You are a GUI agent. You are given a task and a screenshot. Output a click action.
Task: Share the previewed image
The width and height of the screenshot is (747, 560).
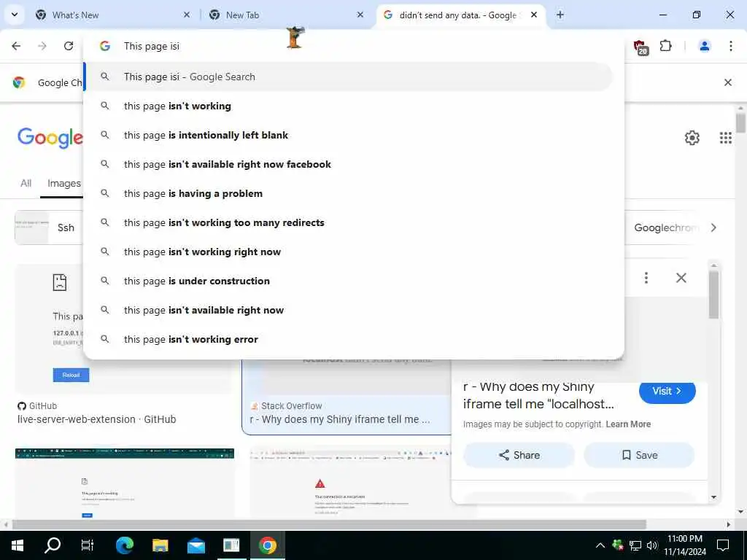(x=519, y=455)
